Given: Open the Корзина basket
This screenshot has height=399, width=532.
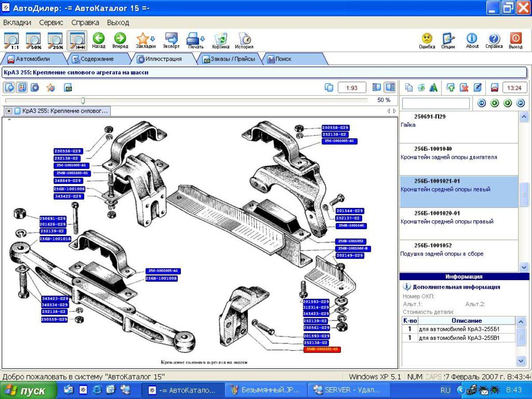Looking at the screenshot, I should click(220, 40).
